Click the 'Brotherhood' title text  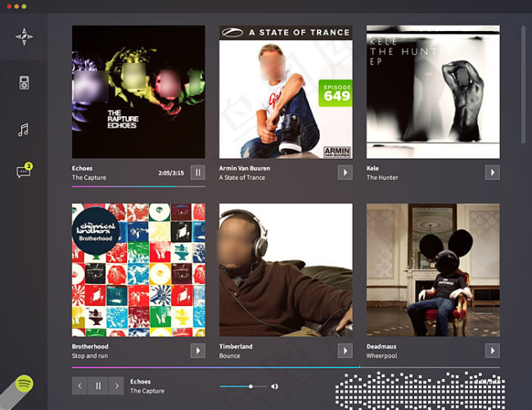(x=90, y=346)
